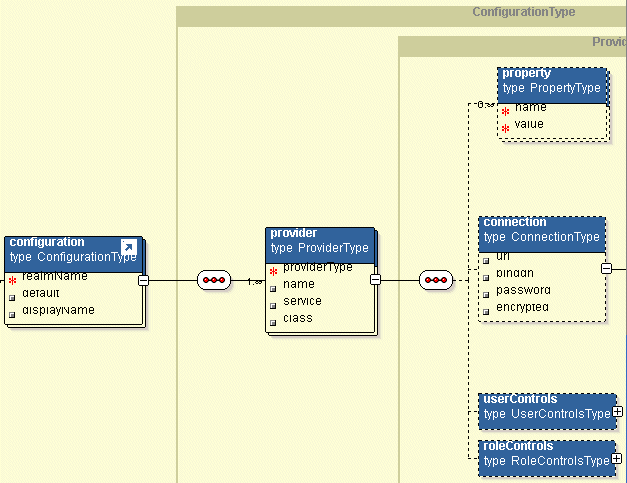
Task: Click the square marker beside class
Action: [273, 323]
